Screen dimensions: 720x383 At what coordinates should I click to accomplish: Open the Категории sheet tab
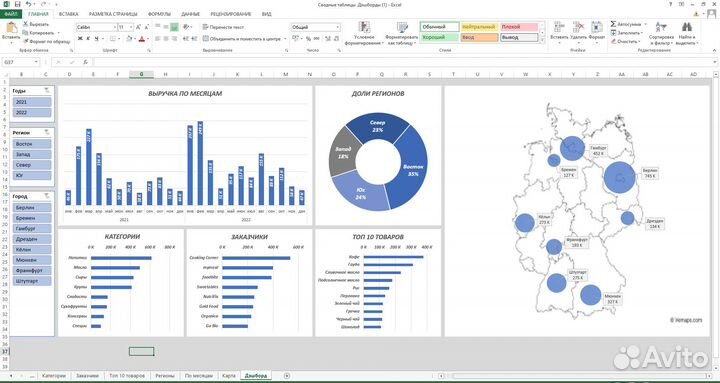point(54,376)
